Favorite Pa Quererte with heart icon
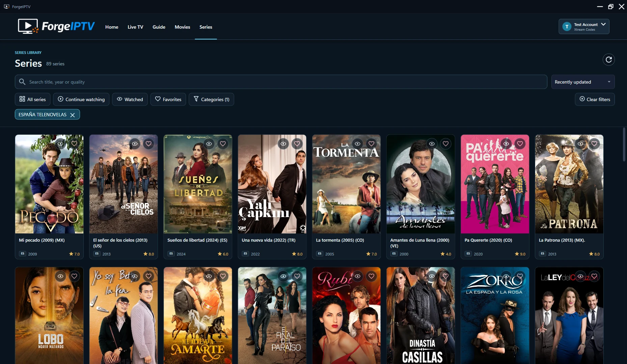The image size is (627, 364). (520, 144)
